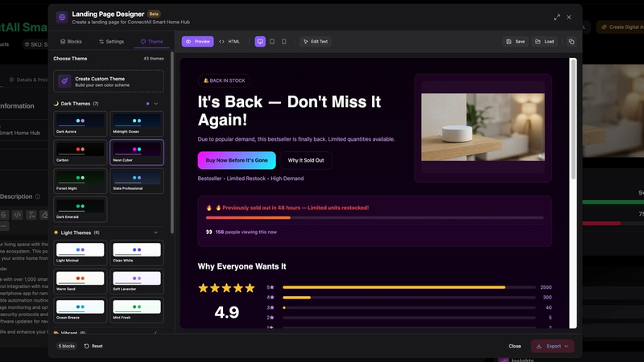Open the Settings tab
The image size is (644, 362).
(111, 42)
